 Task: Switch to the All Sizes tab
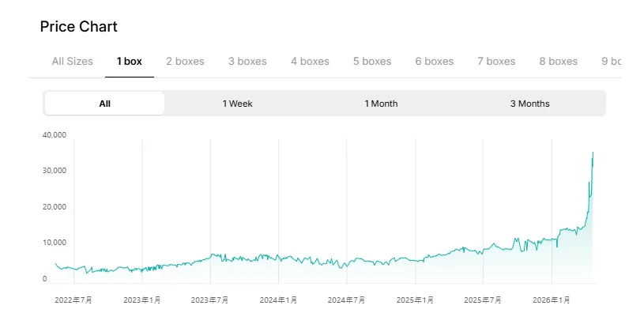pos(72,61)
